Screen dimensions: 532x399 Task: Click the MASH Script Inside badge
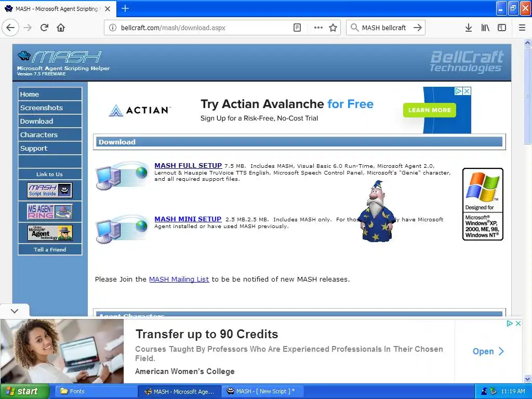[50, 190]
